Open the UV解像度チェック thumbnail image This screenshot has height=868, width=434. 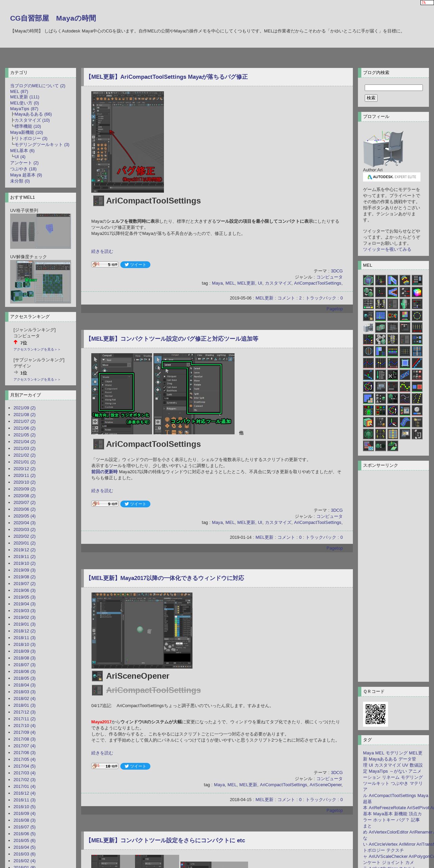41,282
